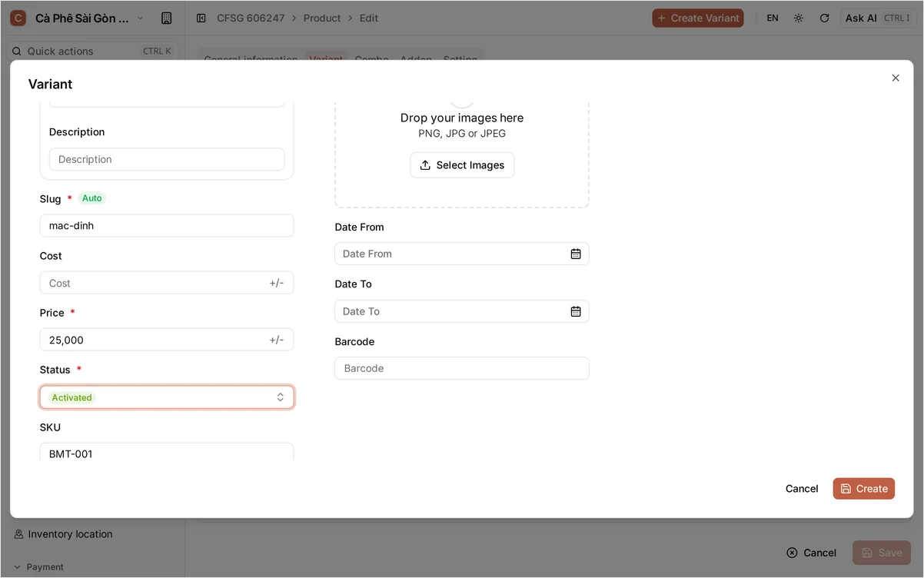Close the Variant dialog
924x578 pixels.
pyautogui.click(x=895, y=78)
